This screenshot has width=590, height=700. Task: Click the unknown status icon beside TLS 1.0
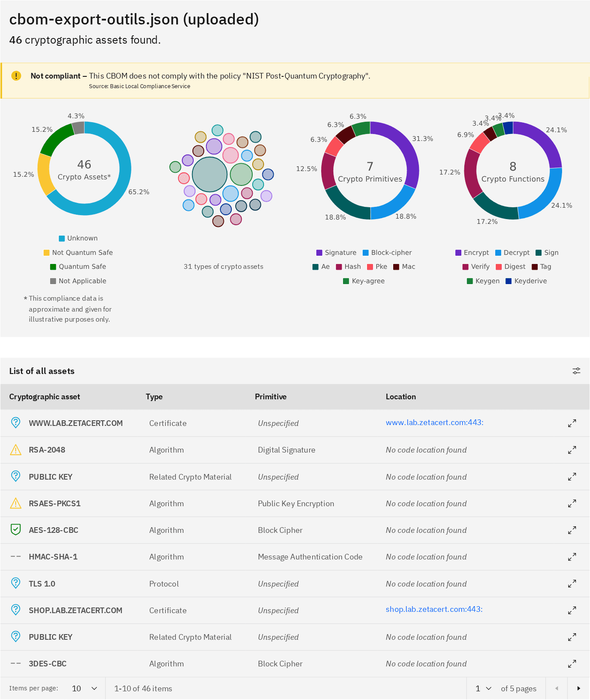(x=16, y=583)
